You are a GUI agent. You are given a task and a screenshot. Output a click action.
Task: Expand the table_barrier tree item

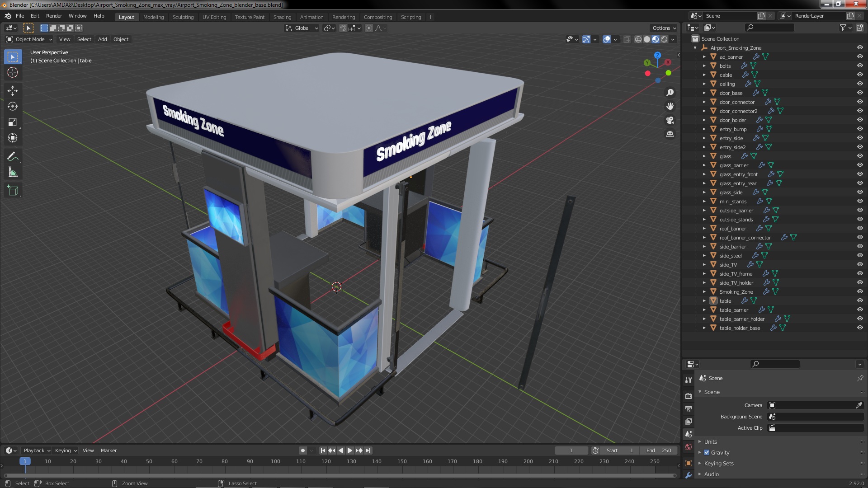pyautogui.click(x=704, y=310)
